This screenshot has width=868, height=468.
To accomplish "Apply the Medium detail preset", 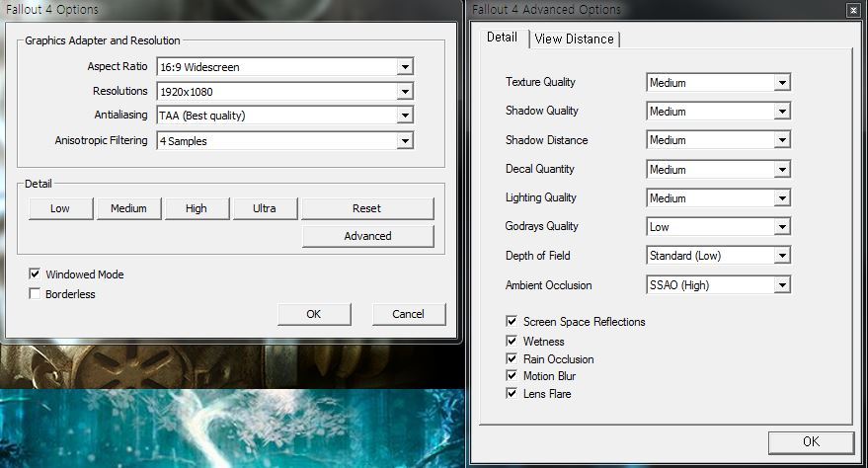I will [x=128, y=208].
